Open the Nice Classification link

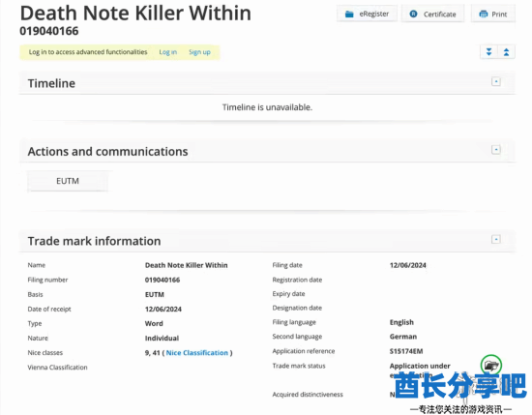[196, 353]
